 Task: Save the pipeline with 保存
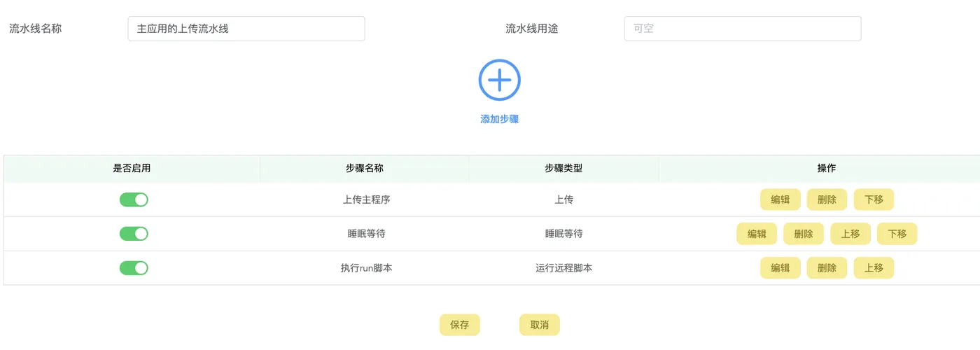459,325
